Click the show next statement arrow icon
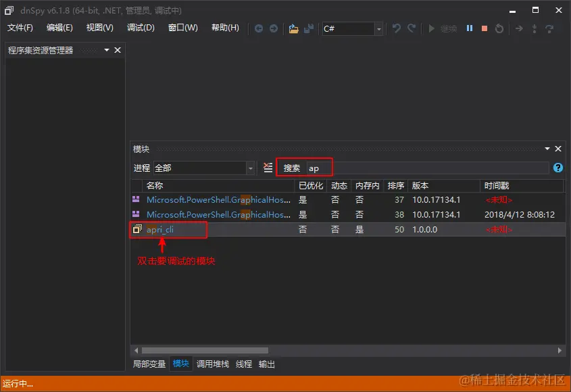 519,28
